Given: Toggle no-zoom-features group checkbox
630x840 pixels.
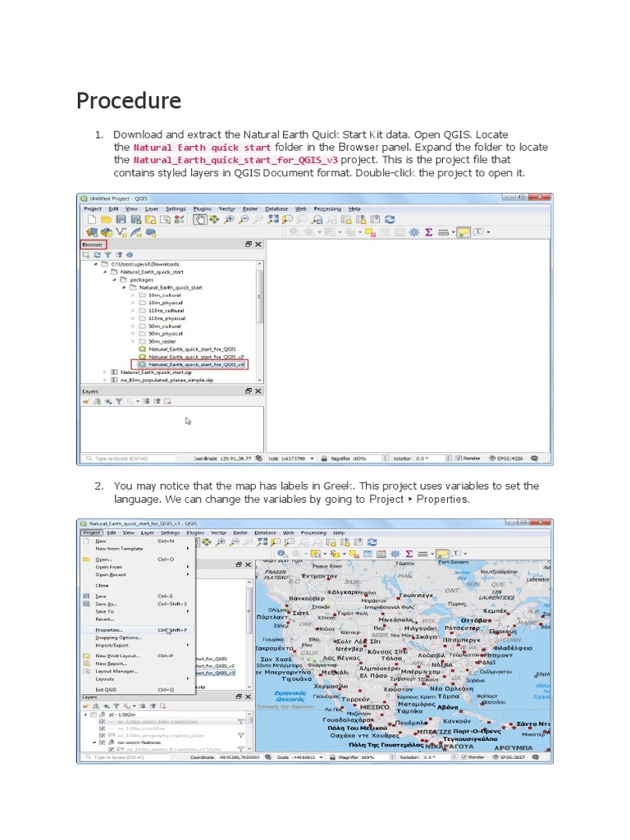Looking at the screenshot, I should click(x=102, y=742).
